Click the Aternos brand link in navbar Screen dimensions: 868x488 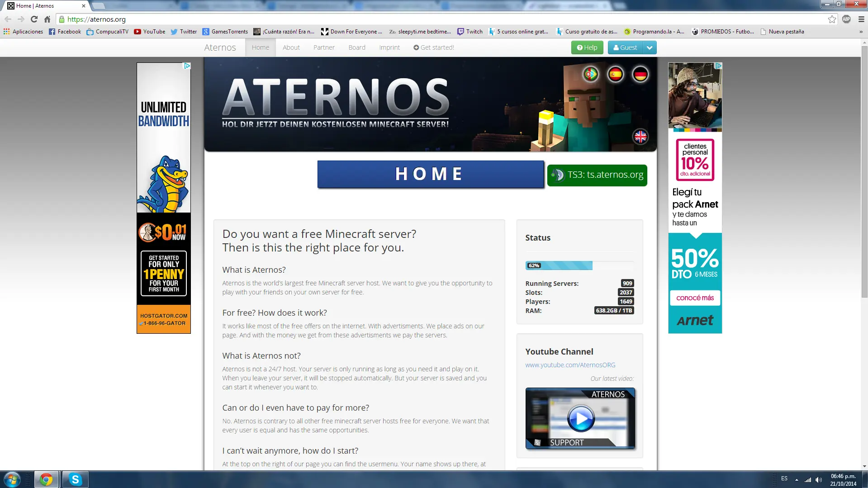(x=220, y=47)
